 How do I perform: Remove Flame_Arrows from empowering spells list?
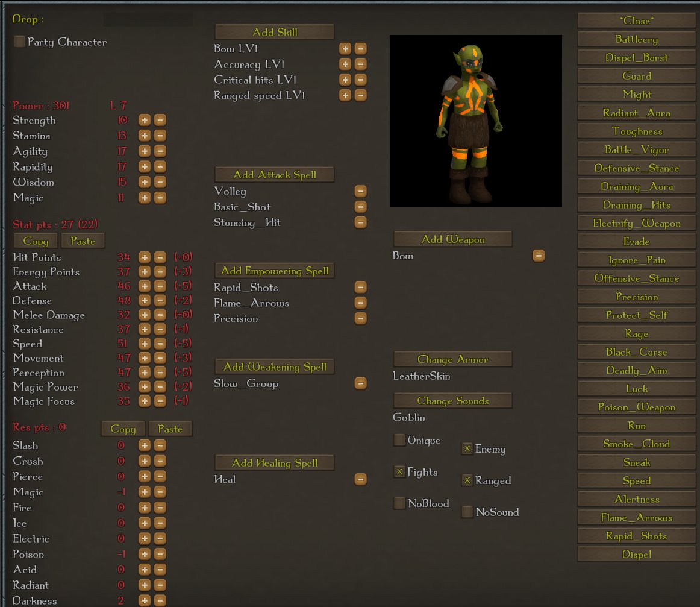click(360, 303)
